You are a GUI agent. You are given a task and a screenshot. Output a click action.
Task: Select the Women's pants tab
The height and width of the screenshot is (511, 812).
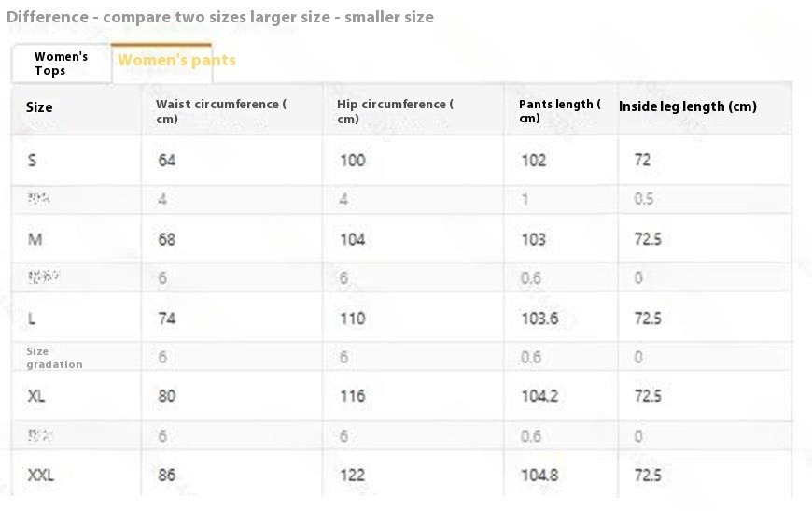click(x=176, y=61)
